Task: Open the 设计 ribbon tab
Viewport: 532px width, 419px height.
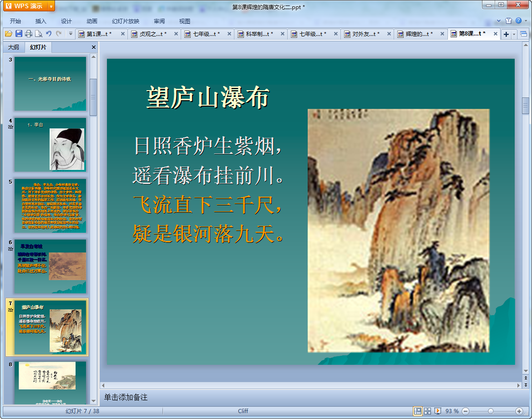Action: click(x=66, y=21)
